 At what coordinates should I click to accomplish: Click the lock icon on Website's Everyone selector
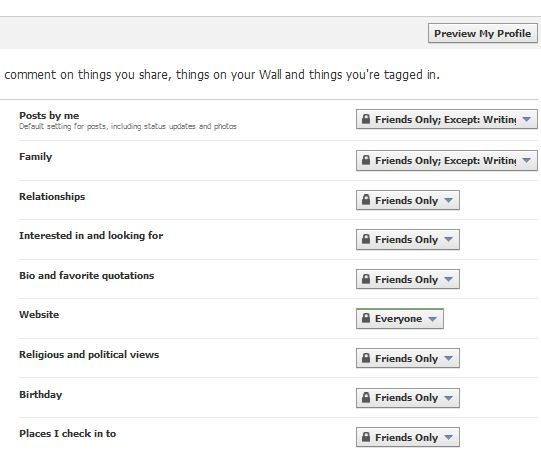[366, 318]
